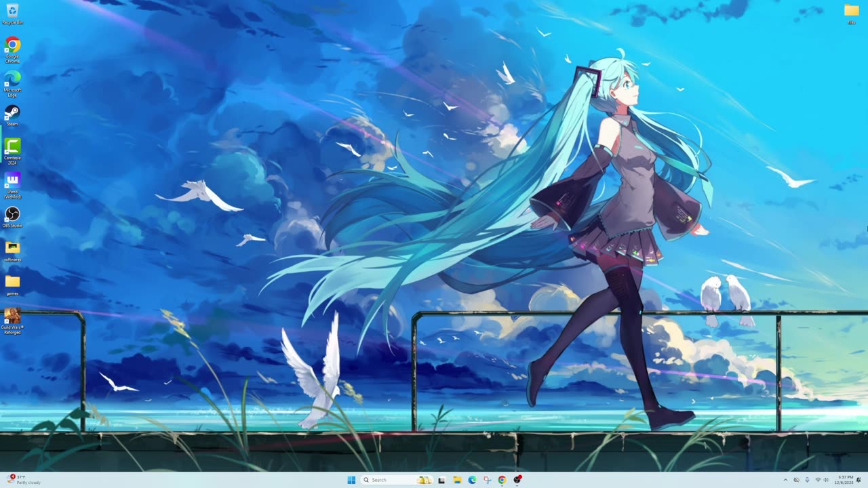Open Snipping Tool from the taskbar

coord(487,480)
